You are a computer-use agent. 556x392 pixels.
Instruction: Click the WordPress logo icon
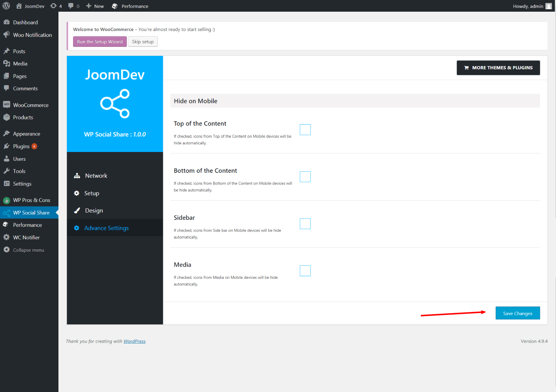6,6
